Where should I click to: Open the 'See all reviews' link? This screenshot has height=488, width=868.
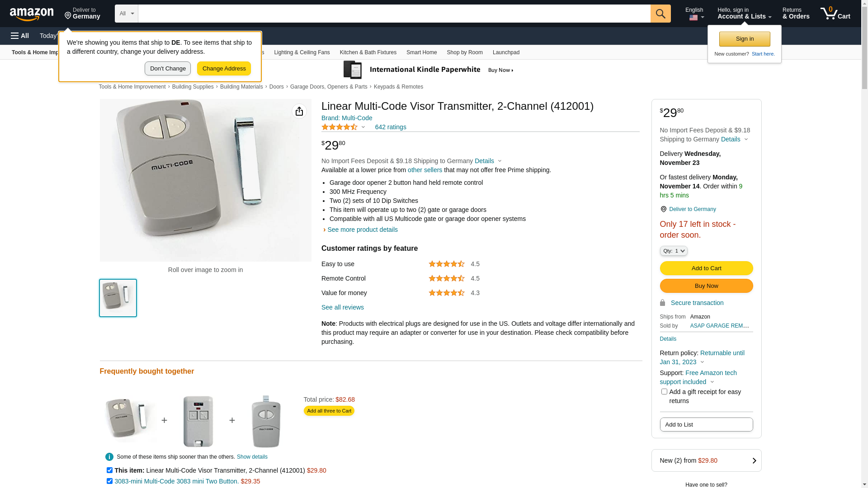[x=342, y=307]
